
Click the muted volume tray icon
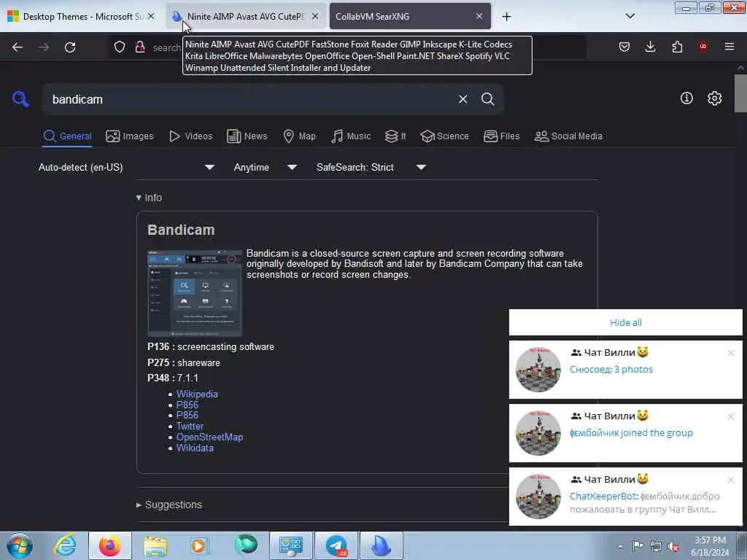(x=673, y=546)
